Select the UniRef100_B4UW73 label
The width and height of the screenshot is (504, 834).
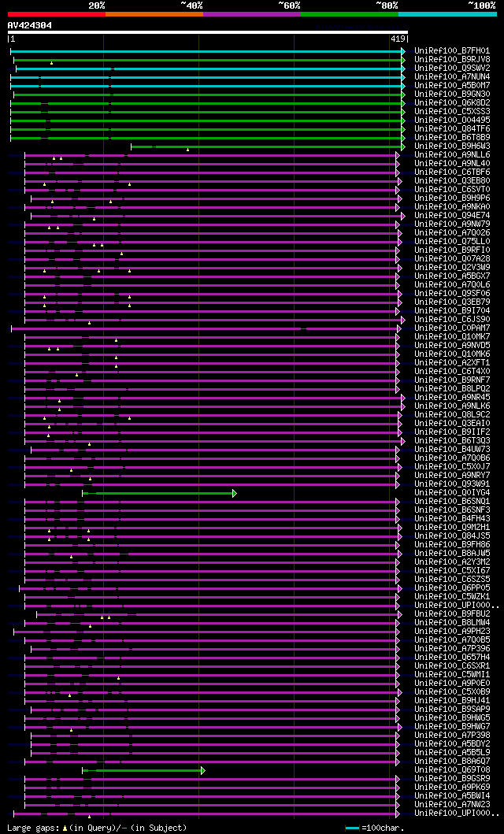pos(453,449)
